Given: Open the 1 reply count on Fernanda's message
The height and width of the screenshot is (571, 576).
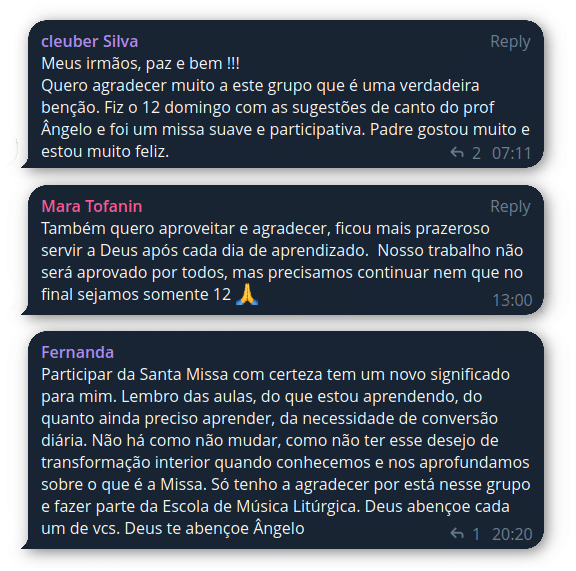Looking at the screenshot, I should click(x=476, y=534).
